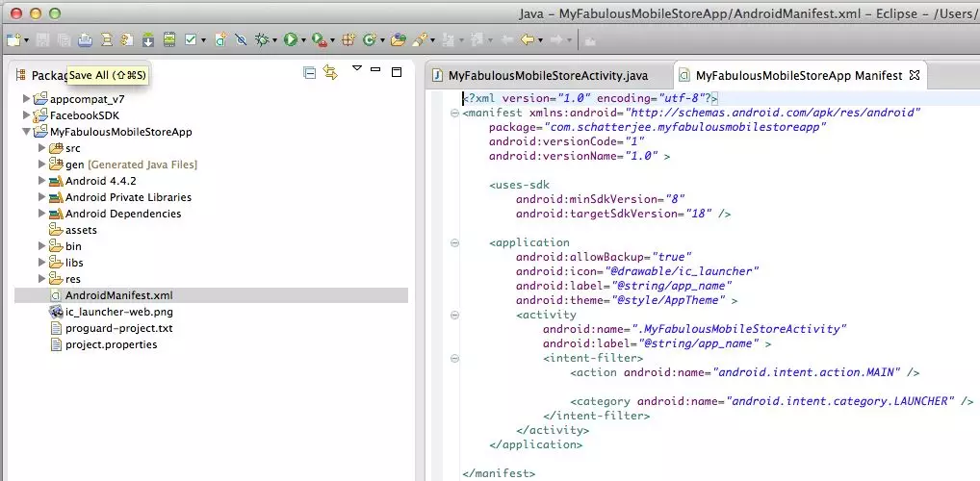The image size is (980, 481).
Task: Toggle Link with Editor in Package Explorer
Action: pyautogui.click(x=330, y=72)
